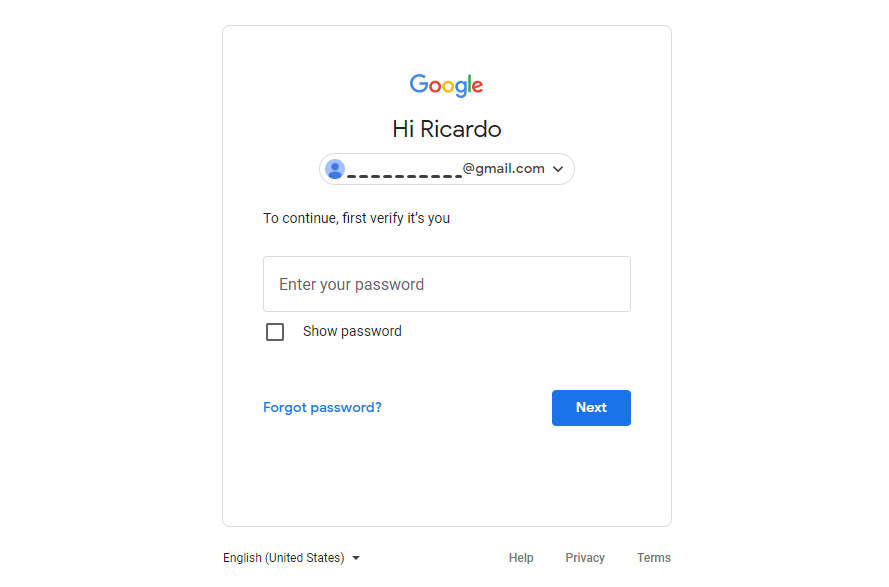Open the Terms link in footer
889x587 pixels.
[x=654, y=558]
